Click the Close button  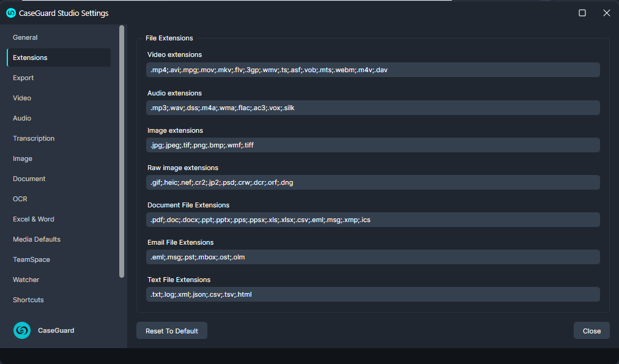pos(591,331)
